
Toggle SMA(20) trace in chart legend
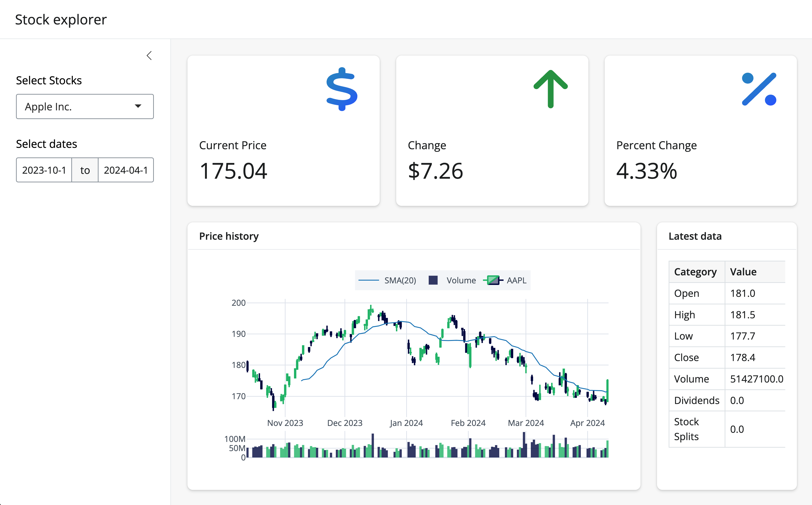(x=400, y=280)
